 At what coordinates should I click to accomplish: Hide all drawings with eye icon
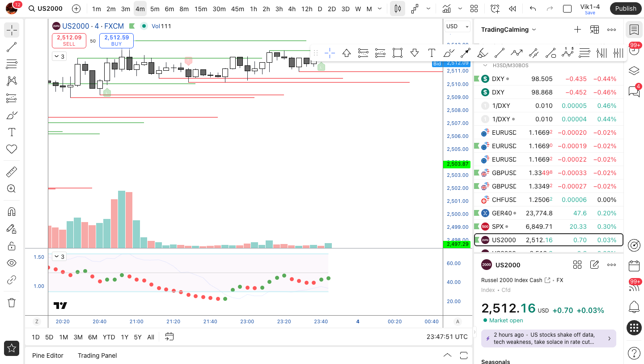click(x=12, y=263)
